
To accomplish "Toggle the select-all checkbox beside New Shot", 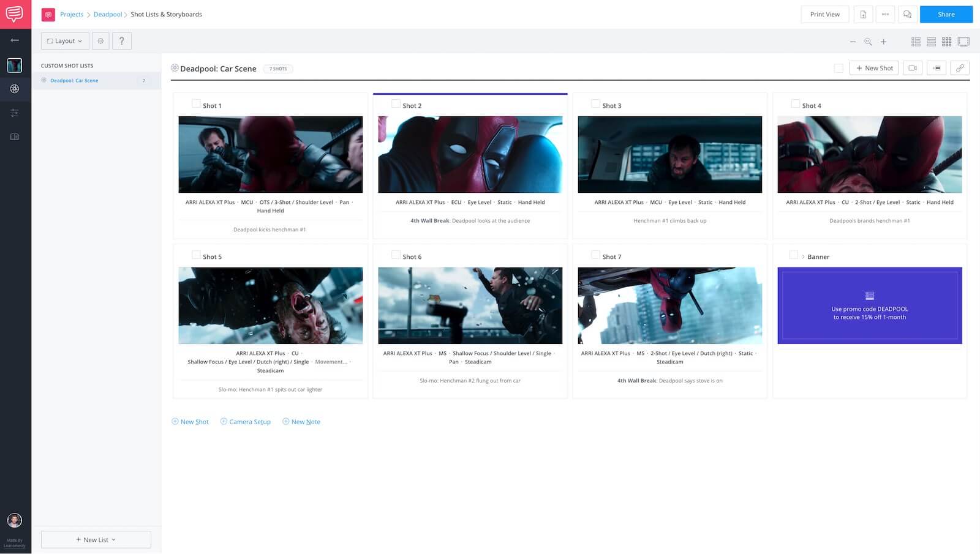I will pos(839,68).
